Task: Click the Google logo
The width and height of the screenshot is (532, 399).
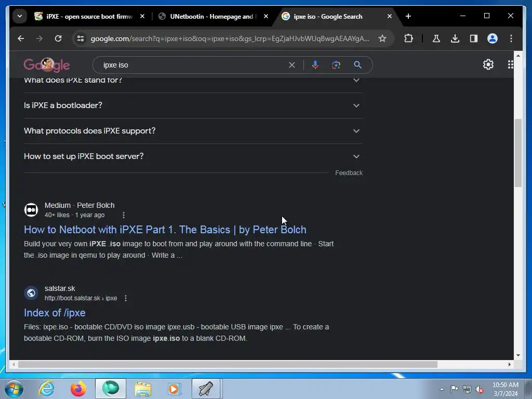Action: (x=46, y=65)
